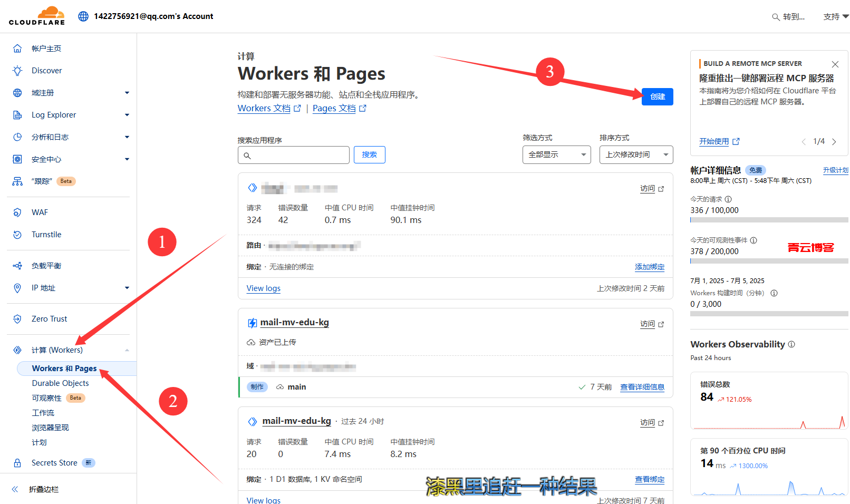Click the external-link icon after Workers 文档
Screen dimensions: 850x504
click(297, 108)
